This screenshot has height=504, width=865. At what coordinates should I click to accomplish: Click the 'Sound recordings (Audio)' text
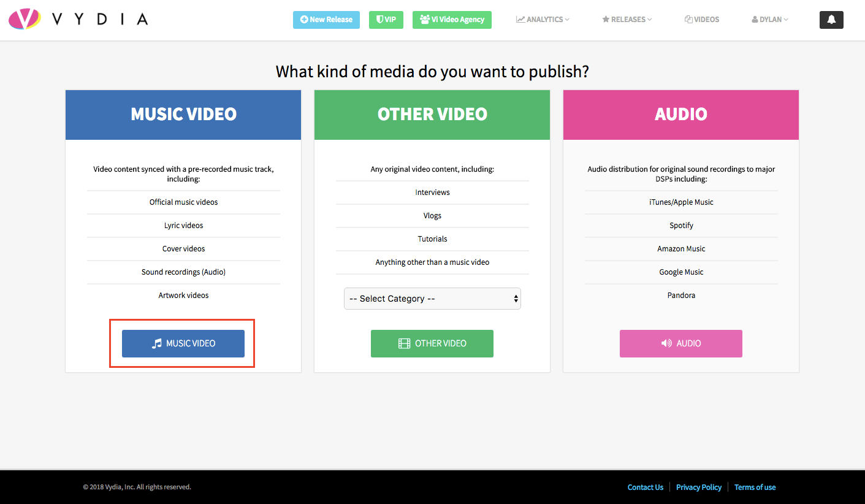(183, 272)
